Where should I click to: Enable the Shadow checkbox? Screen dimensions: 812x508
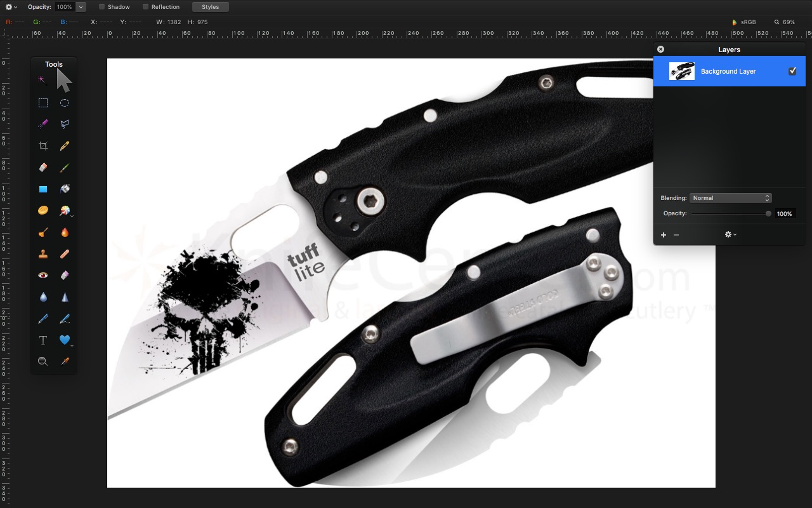click(x=101, y=7)
